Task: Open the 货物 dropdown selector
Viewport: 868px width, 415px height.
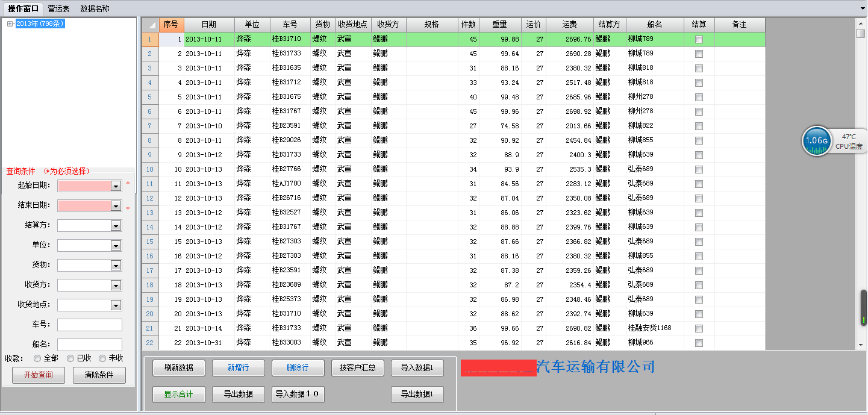Action: point(115,265)
